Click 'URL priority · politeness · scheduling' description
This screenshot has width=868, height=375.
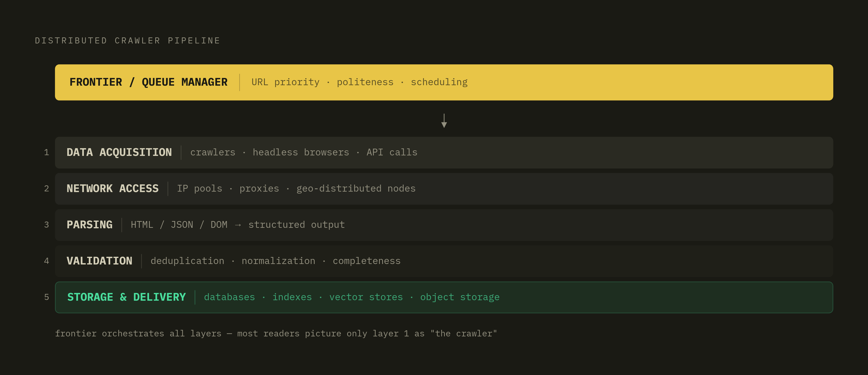pyautogui.click(x=359, y=82)
